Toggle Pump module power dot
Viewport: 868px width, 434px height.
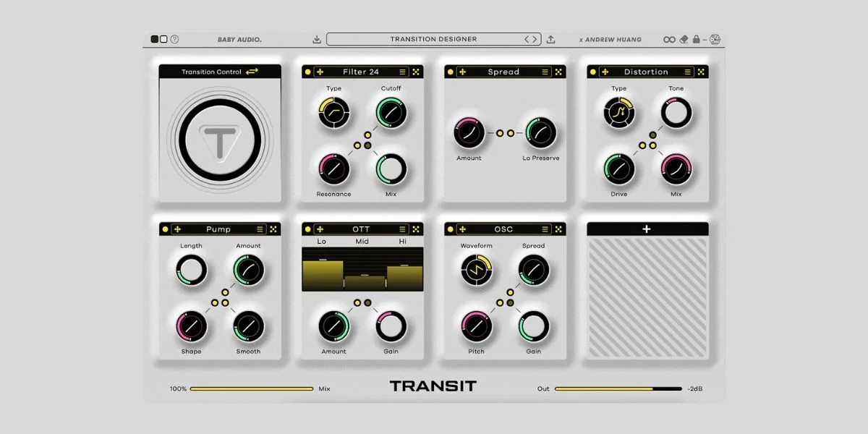point(165,229)
